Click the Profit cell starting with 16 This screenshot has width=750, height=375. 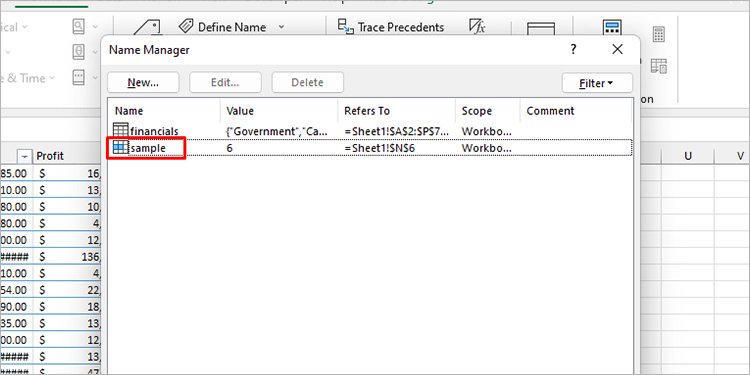(x=66, y=173)
